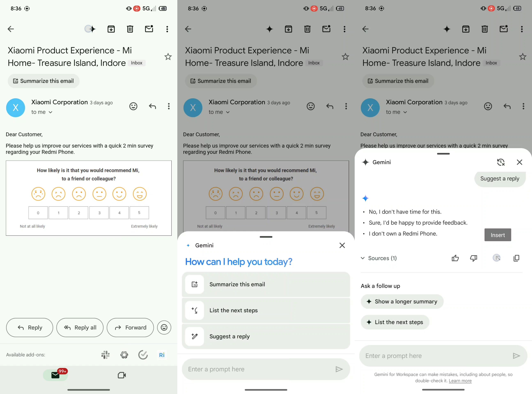
Task: Open message options beside sender on left screen
Action: tap(169, 106)
